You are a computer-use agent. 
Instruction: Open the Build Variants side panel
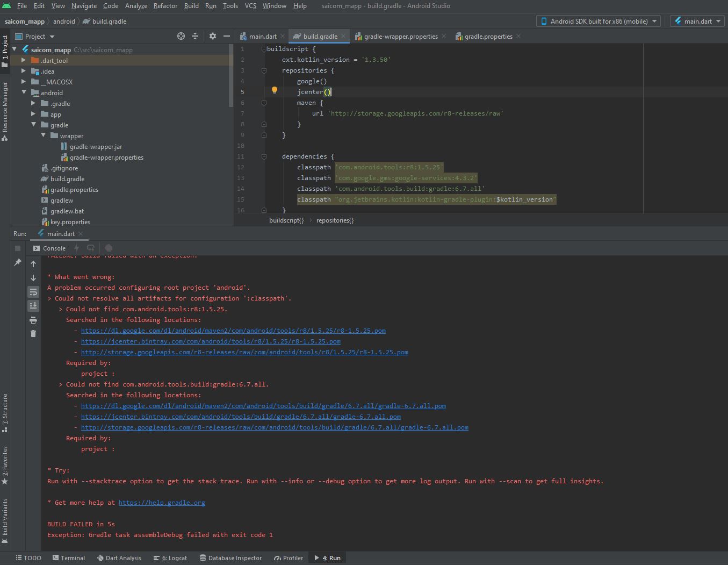(5, 520)
